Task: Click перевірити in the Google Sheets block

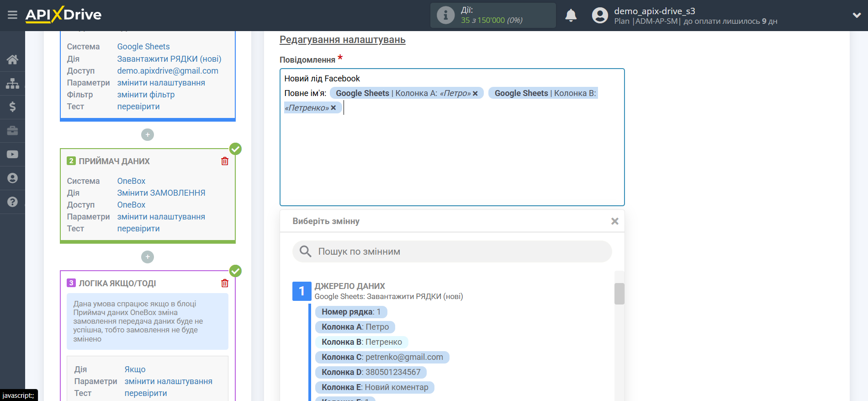Action: pyautogui.click(x=138, y=107)
